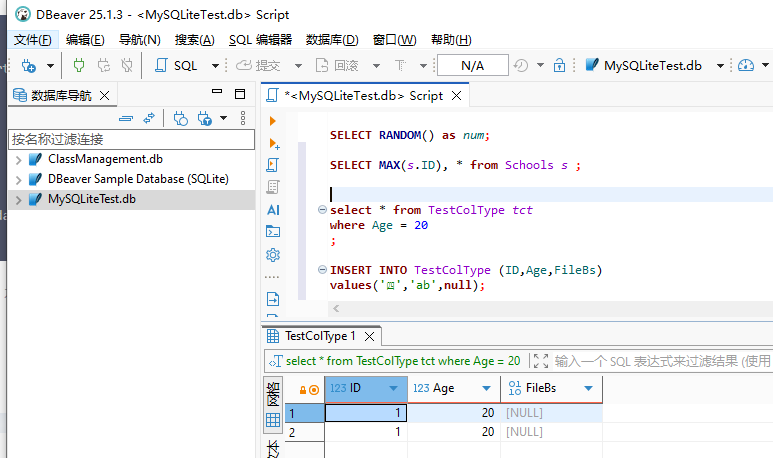Maximize the database navigator panel
Viewport: 773px width, 458px height.
tap(240, 94)
